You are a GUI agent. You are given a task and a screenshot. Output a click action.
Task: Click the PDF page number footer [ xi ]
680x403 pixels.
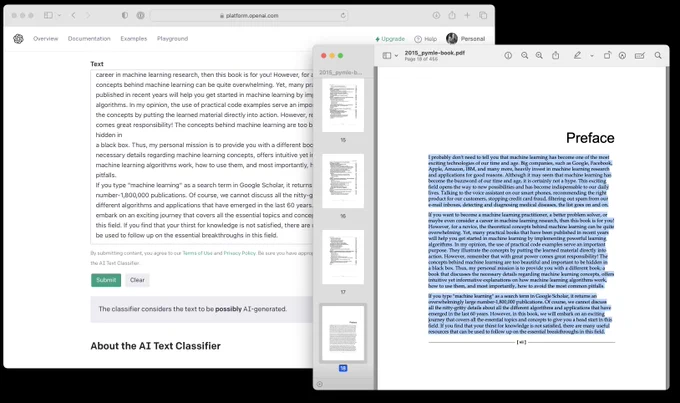coord(521,342)
